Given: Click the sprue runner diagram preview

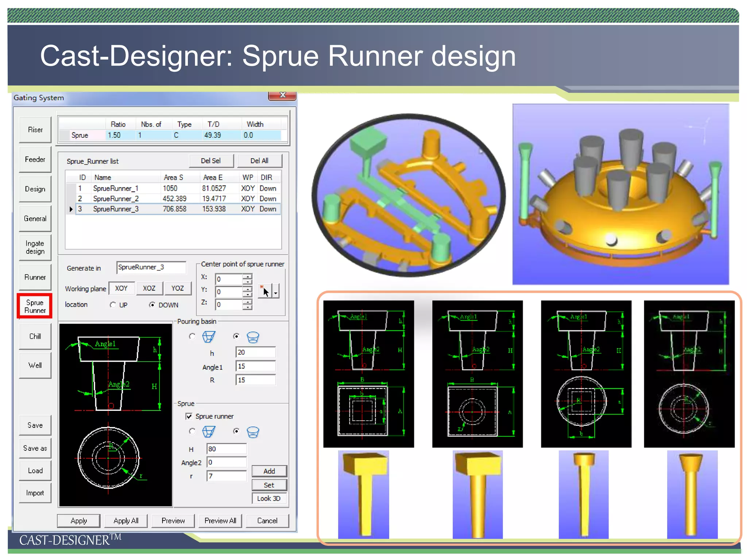Looking at the screenshot, I should (x=115, y=415).
